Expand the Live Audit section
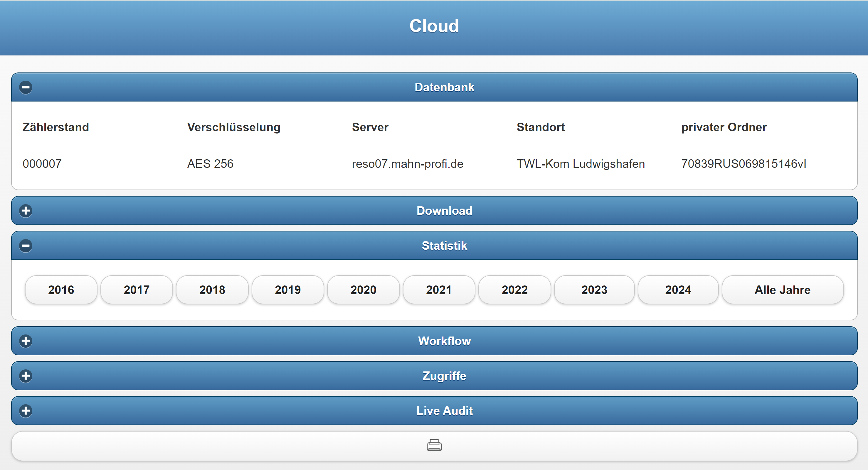The width and height of the screenshot is (868, 470). [444, 411]
